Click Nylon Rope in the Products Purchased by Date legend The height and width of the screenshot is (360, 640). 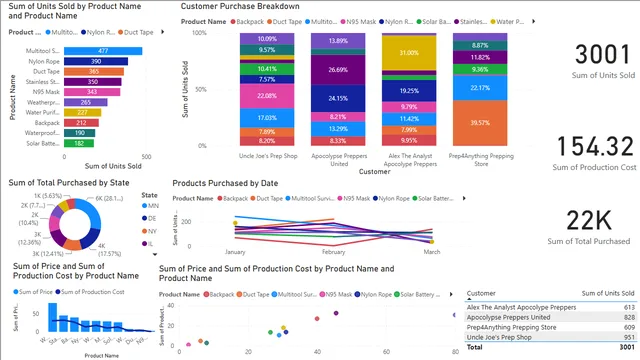pyautogui.click(x=391, y=198)
